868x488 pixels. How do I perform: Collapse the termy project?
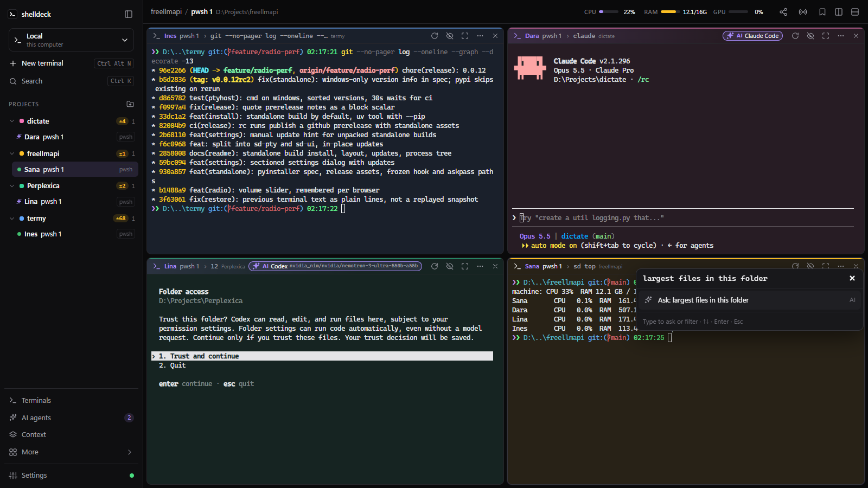[x=12, y=218]
